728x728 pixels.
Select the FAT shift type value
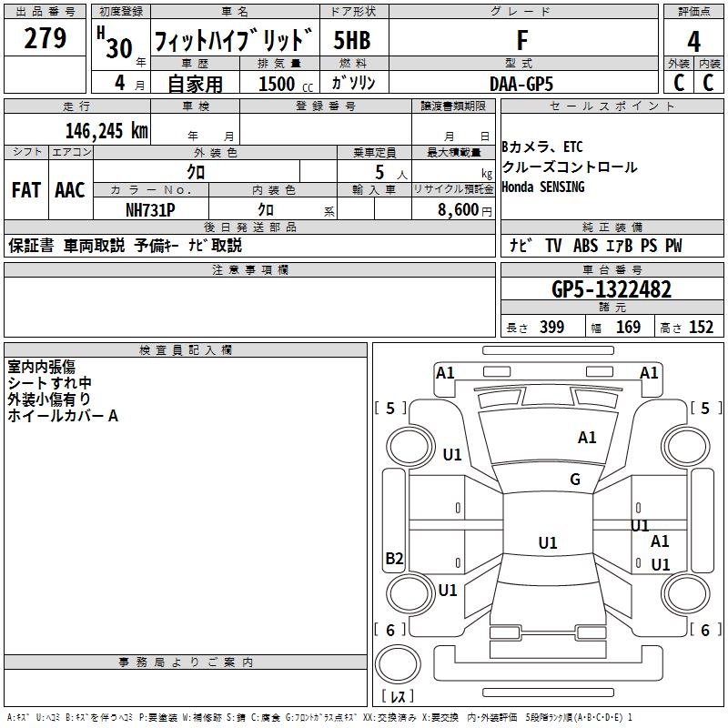pos(25,189)
